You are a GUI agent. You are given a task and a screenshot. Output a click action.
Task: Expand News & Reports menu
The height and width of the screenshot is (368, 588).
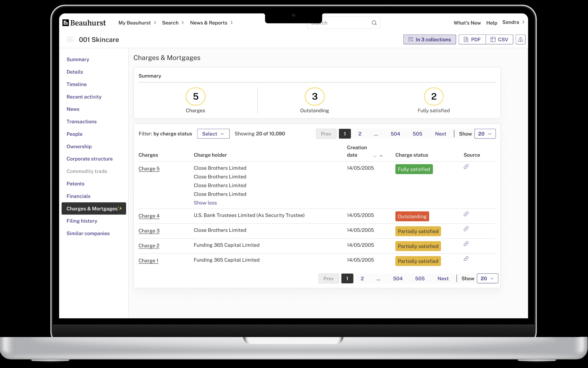211,23
